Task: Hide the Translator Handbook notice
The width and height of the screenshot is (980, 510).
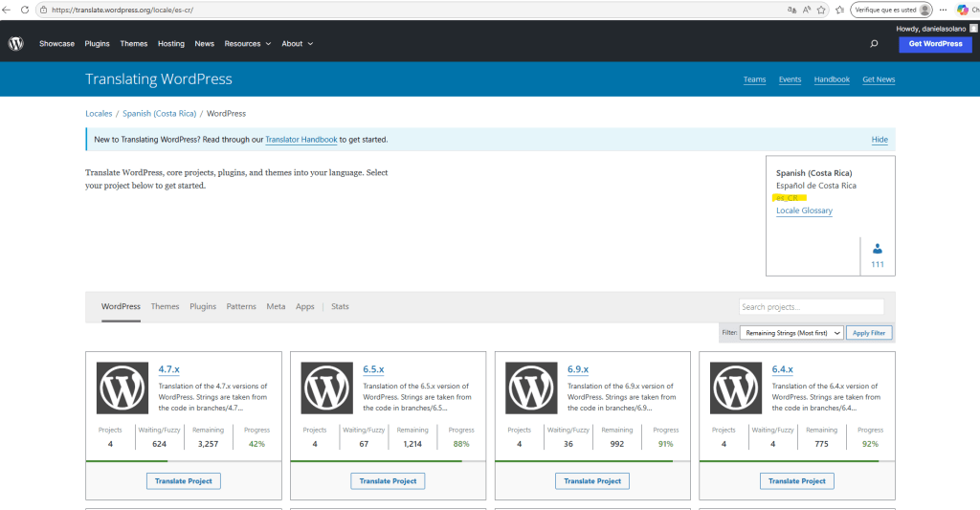Action: [880, 140]
